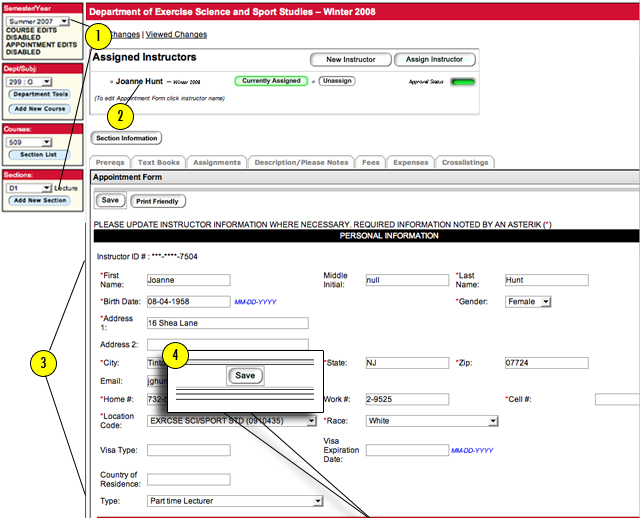Screen dimensions: 640x518
Task: Open the Semester/Year dropdown showing Summer 2007
Action: coord(38,21)
